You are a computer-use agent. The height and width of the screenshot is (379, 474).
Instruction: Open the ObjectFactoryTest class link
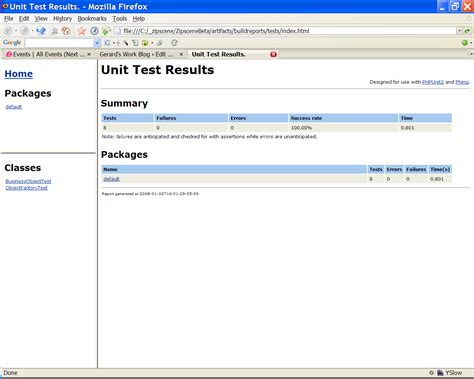[27, 188]
